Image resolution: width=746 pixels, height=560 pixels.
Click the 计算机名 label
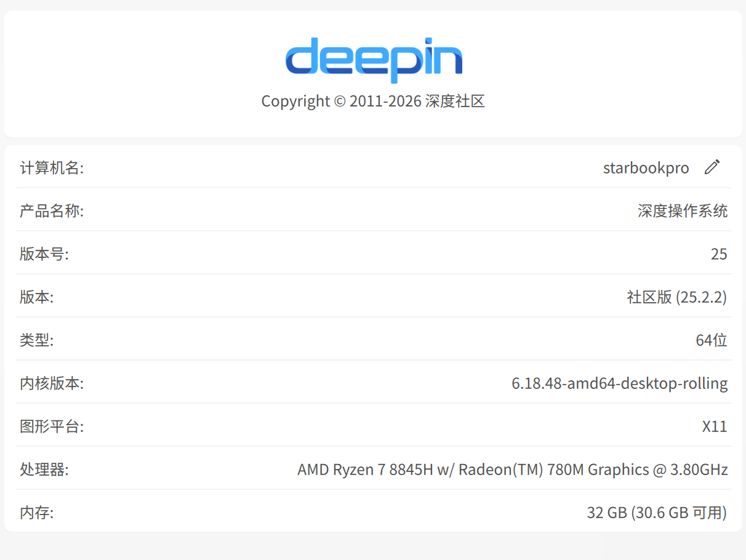[52, 168]
